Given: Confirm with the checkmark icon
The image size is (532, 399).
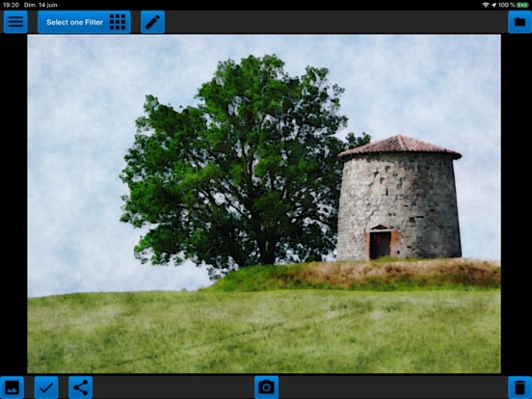Looking at the screenshot, I should point(46,387).
